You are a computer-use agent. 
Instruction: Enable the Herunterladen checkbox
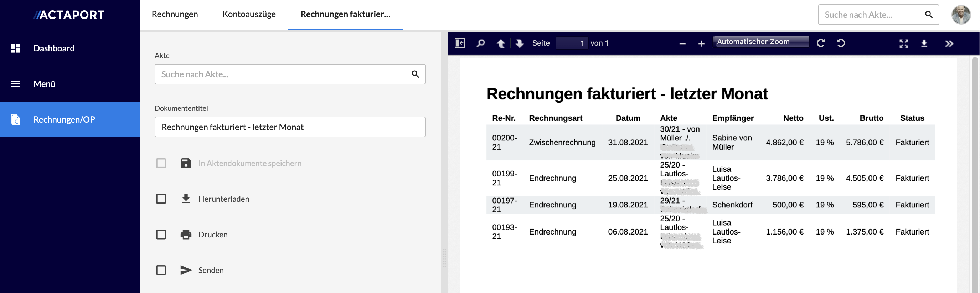[x=161, y=199]
